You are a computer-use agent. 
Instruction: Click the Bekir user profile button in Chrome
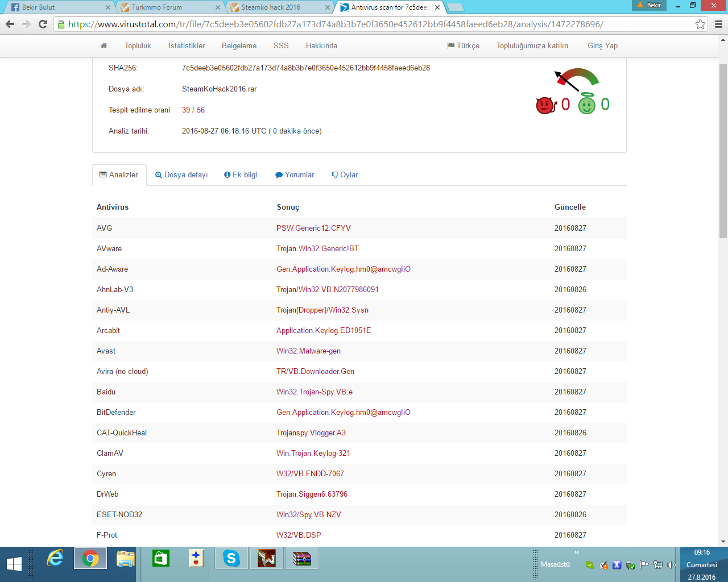pyautogui.click(x=649, y=5)
